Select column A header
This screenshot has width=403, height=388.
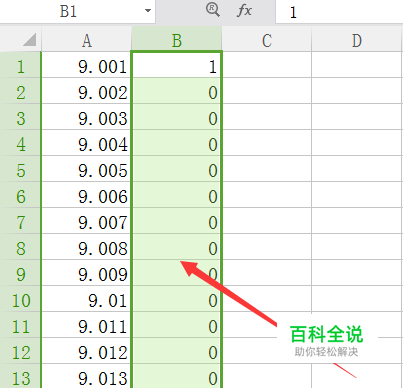(x=86, y=40)
